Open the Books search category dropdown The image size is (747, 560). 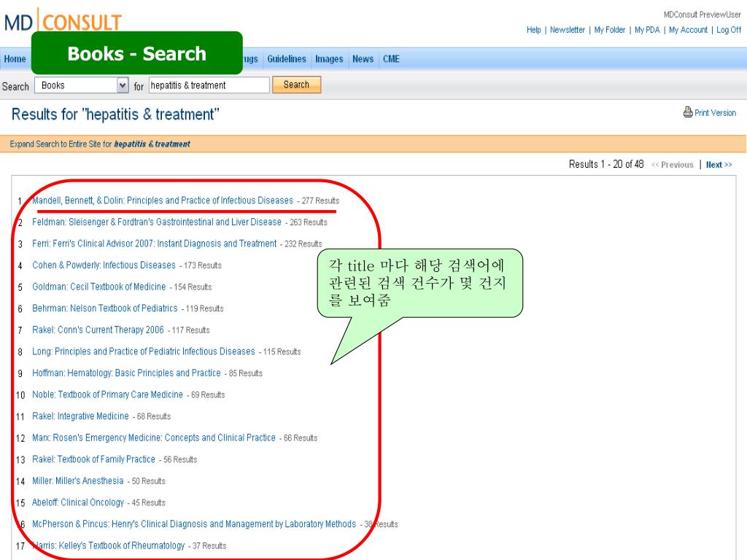click(x=82, y=85)
